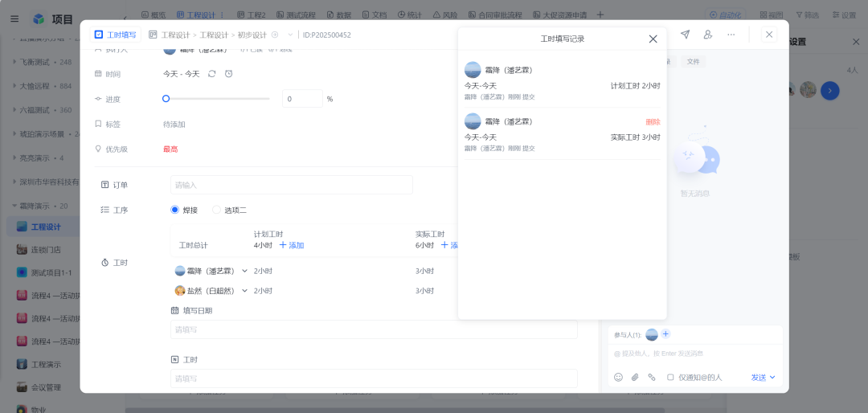Collapse the 霜降演示 tree group

tap(14, 206)
